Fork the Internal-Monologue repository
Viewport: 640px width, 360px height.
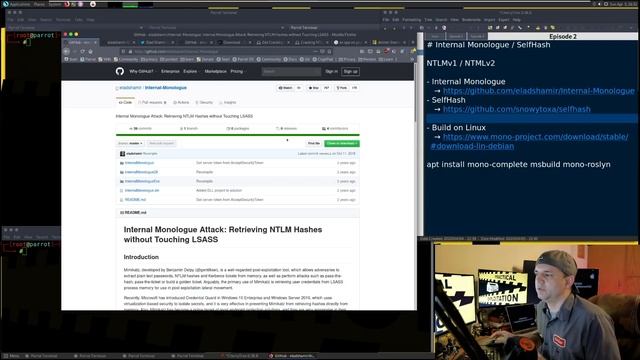(342, 88)
